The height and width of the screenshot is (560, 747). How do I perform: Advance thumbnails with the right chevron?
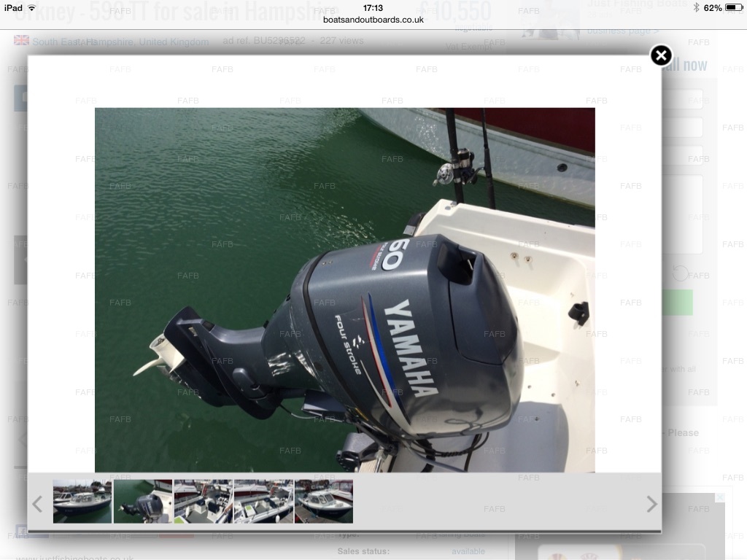[x=651, y=504]
